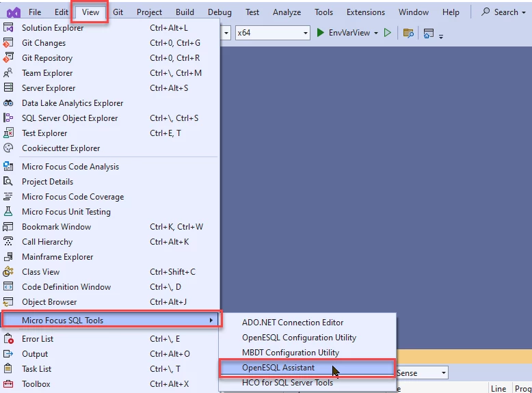
Task: Click the Task List clipboard icon
Action: [8, 368]
